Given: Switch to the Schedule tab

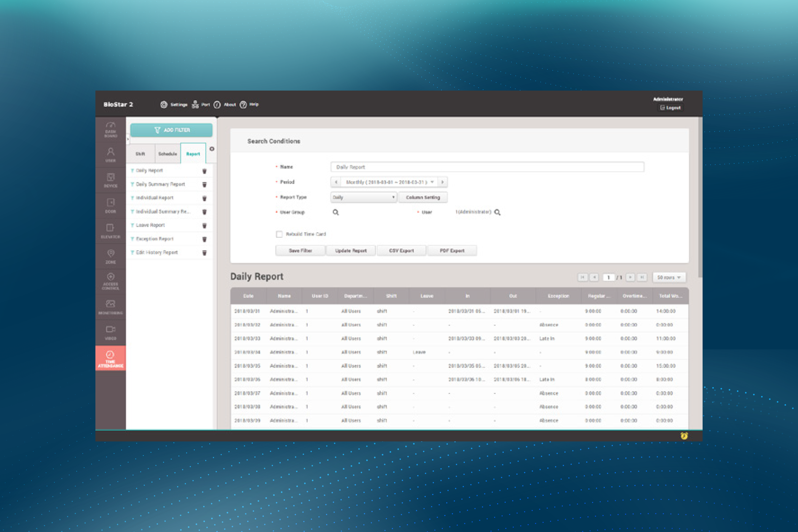Looking at the screenshot, I should [x=168, y=154].
